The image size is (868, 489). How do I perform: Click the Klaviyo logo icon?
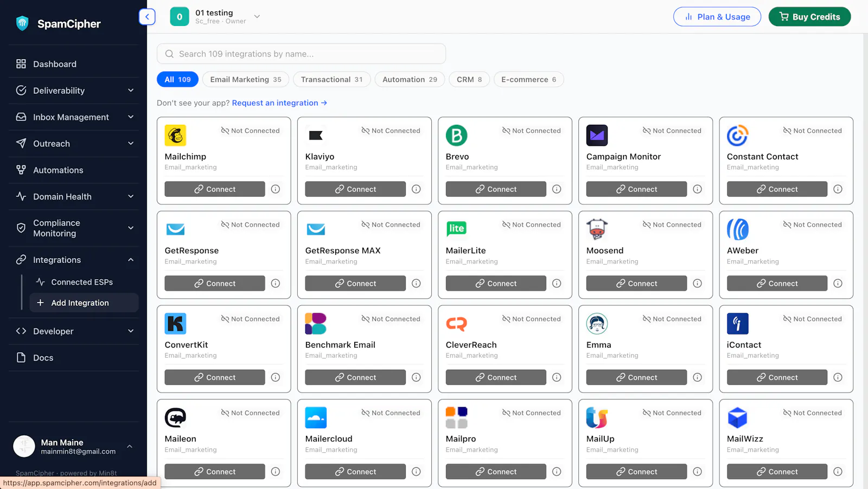click(x=316, y=136)
